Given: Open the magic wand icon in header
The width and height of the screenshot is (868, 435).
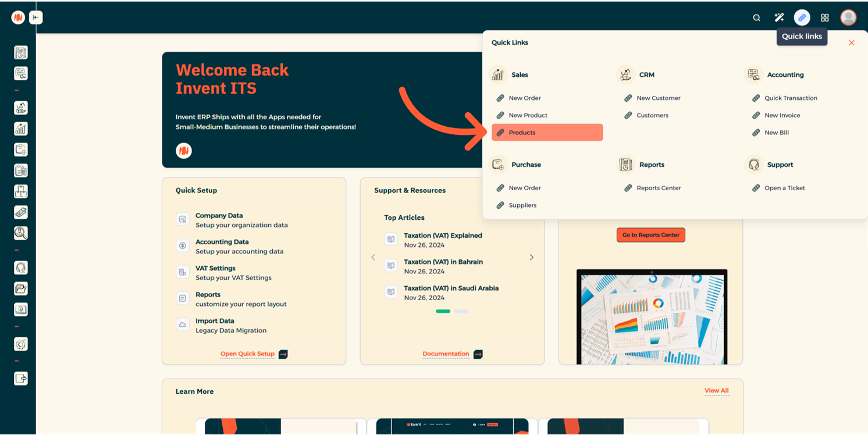Looking at the screenshot, I should point(779,18).
